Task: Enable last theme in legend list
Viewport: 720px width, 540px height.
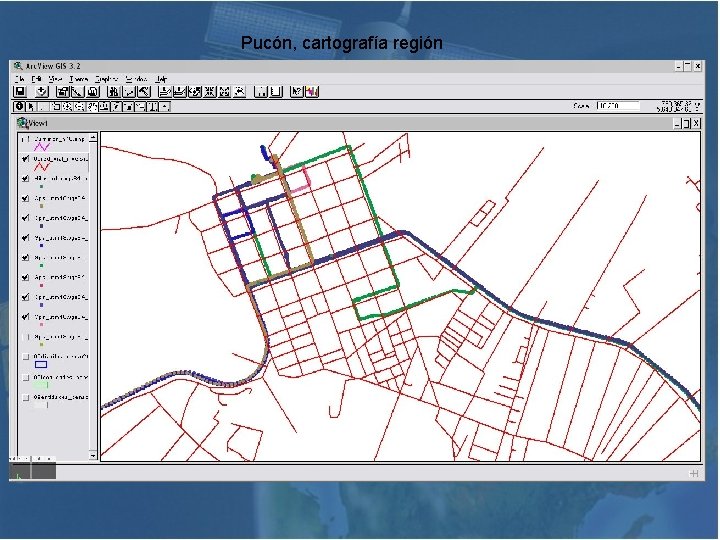Action: (x=26, y=397)
